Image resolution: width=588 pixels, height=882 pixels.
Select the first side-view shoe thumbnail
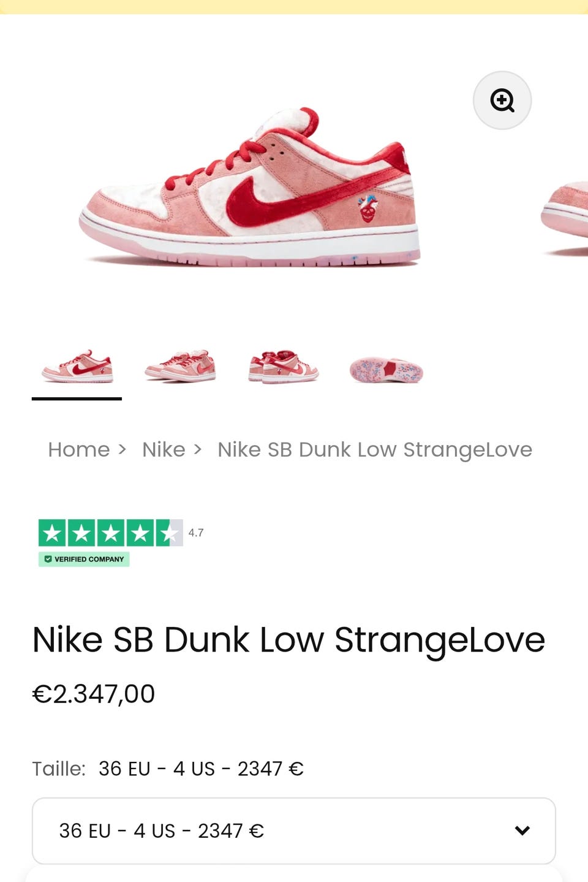click(77, 367)
